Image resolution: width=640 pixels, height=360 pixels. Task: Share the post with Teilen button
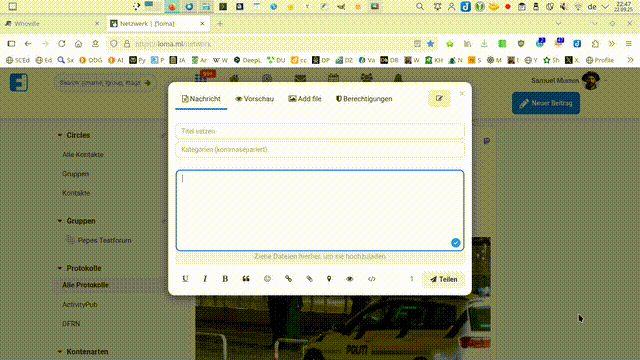(444, 279)
